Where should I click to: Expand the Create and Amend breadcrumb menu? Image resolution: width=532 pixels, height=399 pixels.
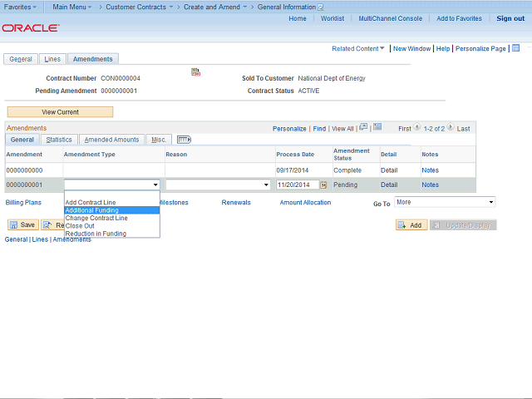click(215, 7)
